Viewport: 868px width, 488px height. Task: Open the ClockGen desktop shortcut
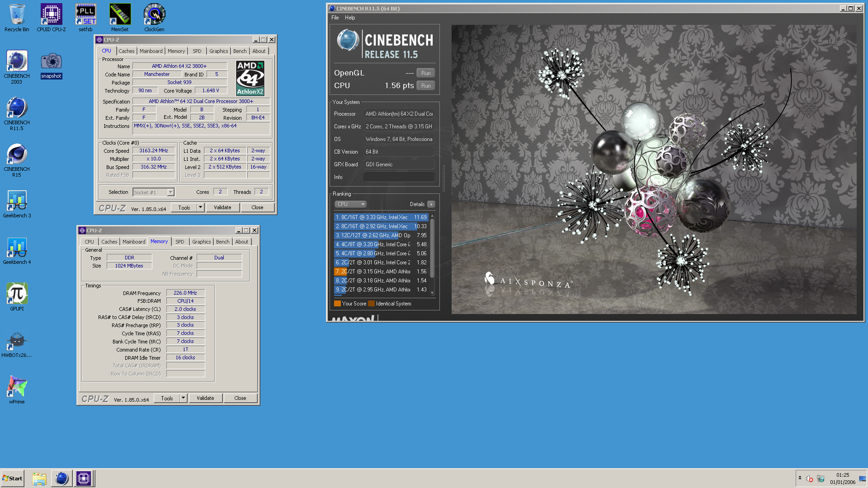[x=154, y=18]
